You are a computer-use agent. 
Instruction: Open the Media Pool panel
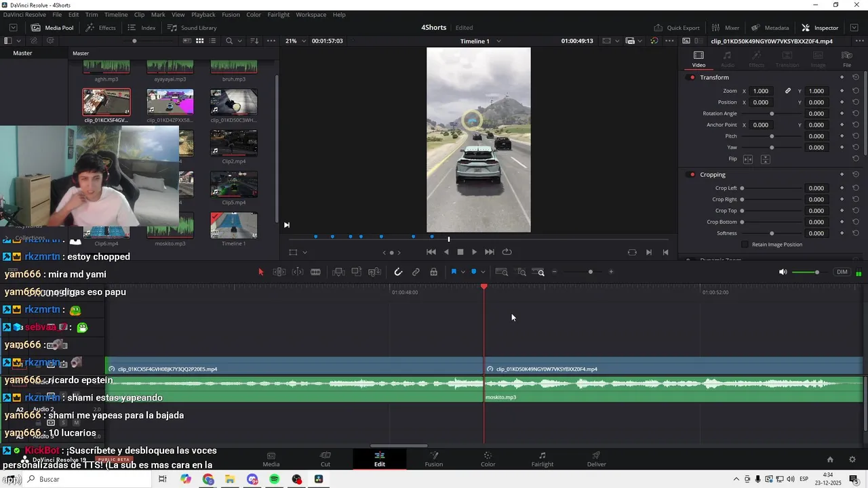[x=52, y=28]
